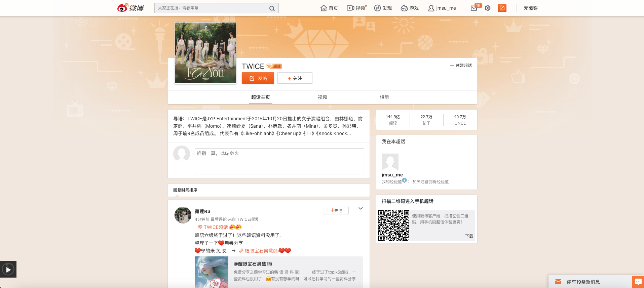Click 荷莲R3 user avatar
Viewport: 644px width, 288px height.
tap(183, 215)
